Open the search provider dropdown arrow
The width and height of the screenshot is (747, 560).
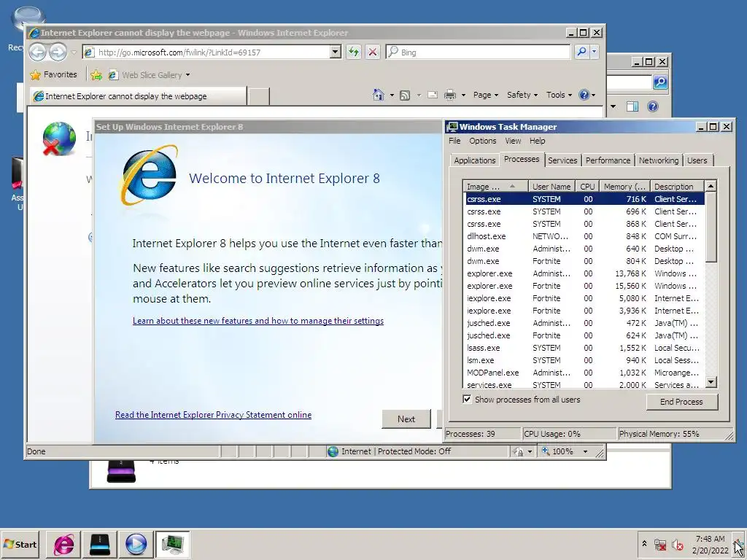(594, 52)
